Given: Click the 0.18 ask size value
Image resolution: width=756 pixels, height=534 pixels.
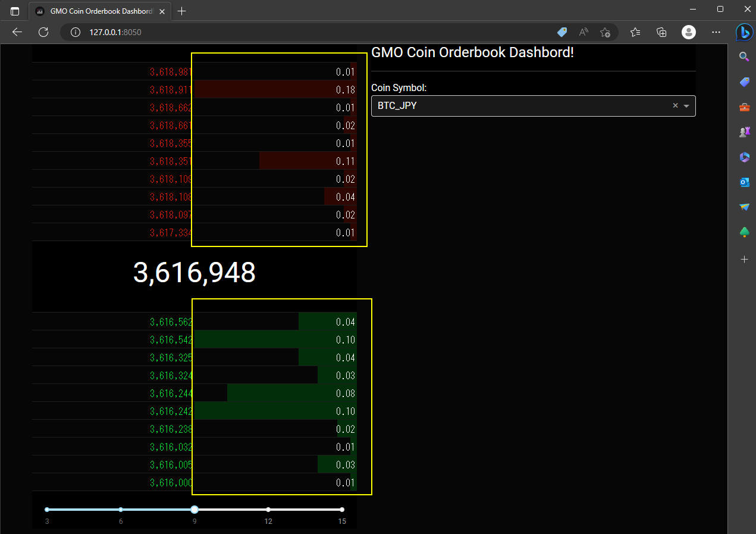Looking at the screenshot, I should click(346, 90).
